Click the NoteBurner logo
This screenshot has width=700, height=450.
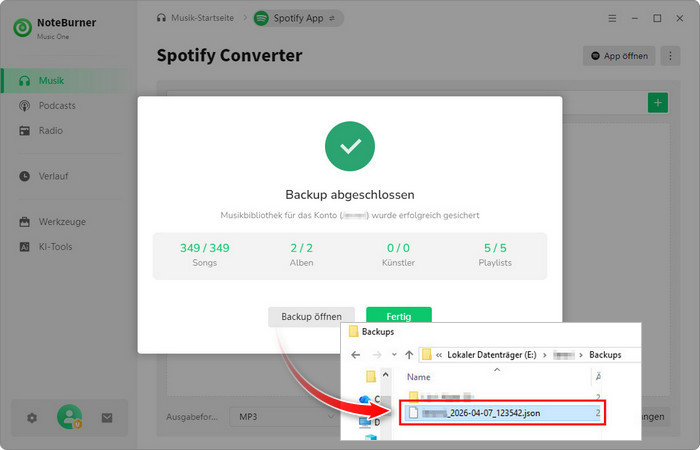point(22,28)
